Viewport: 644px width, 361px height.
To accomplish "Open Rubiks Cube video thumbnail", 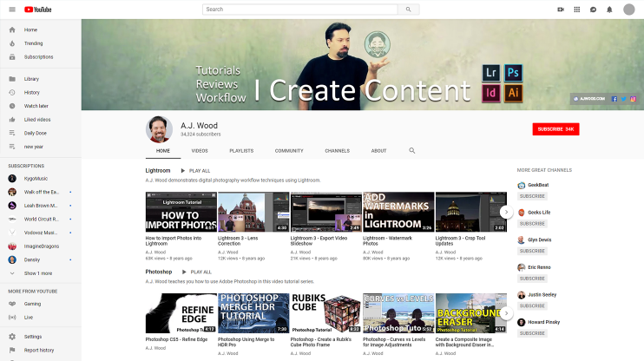I will pyautogui.click(x=326, y=313).
